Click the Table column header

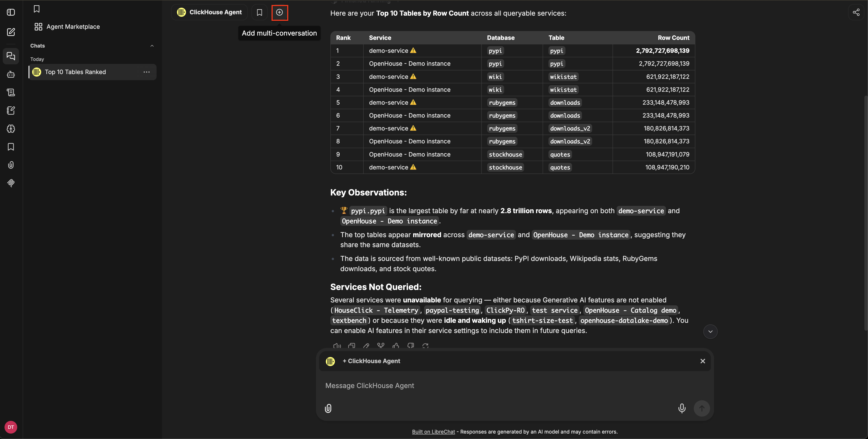click(x=556, y=38)
